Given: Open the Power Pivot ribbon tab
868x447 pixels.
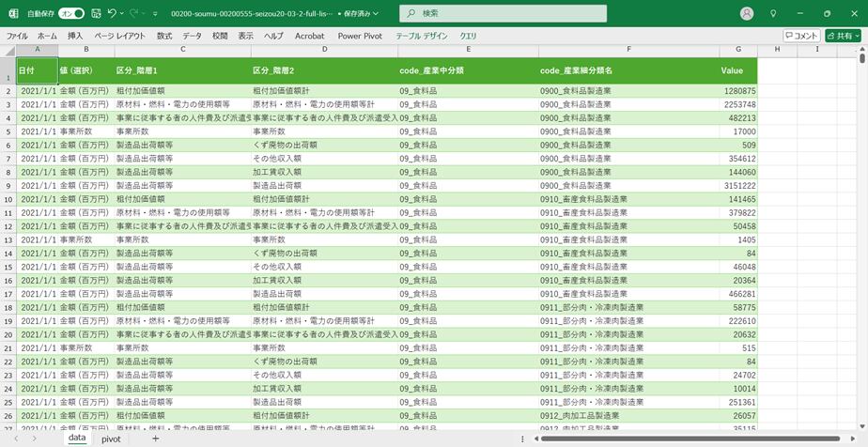Looking at the screenshot, I should tap(360, 36).
